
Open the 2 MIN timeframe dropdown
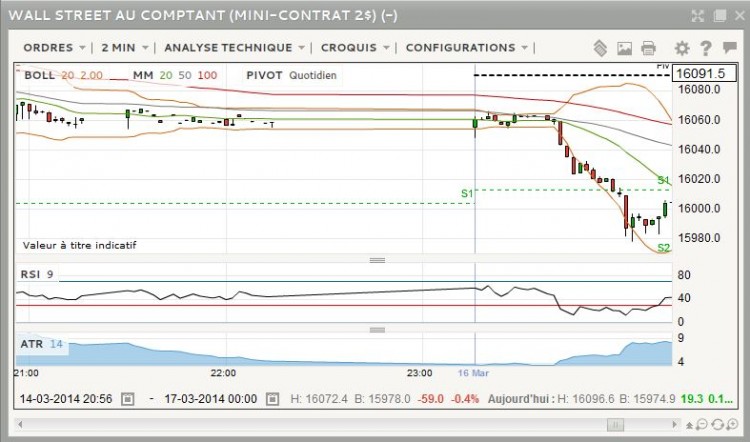(125, 48)
